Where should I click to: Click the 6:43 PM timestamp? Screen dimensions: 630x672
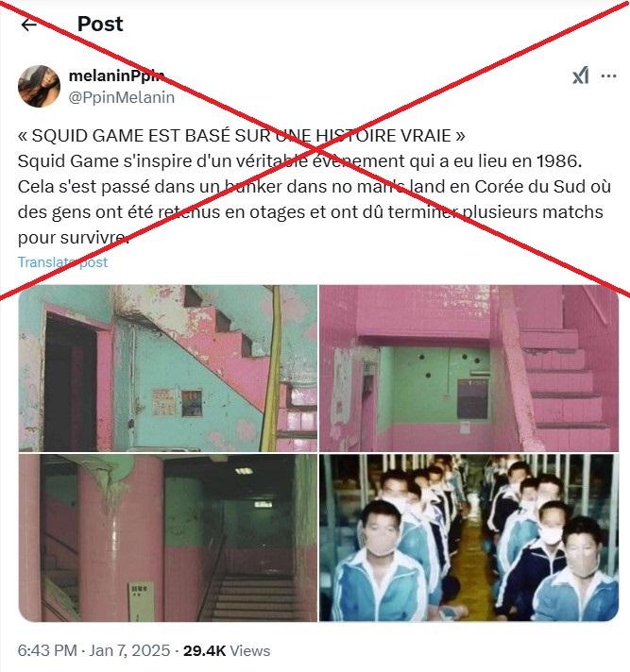47,650
